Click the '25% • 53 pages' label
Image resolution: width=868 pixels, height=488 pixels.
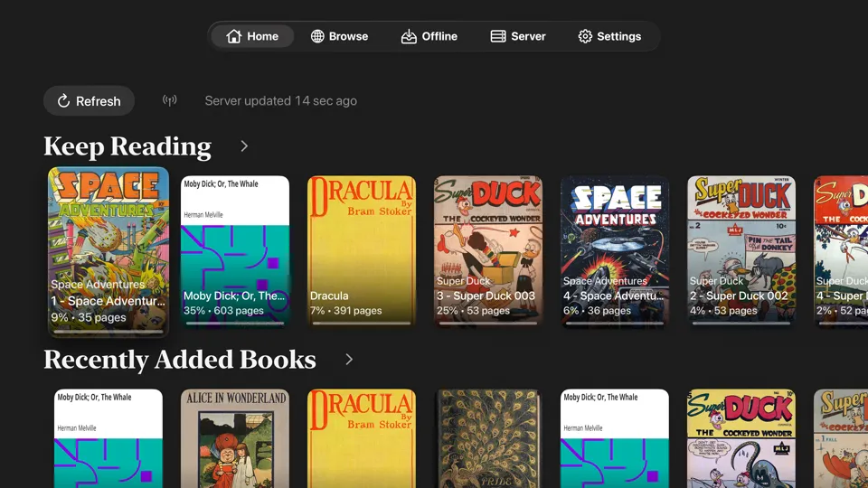(x=473, y=310)
